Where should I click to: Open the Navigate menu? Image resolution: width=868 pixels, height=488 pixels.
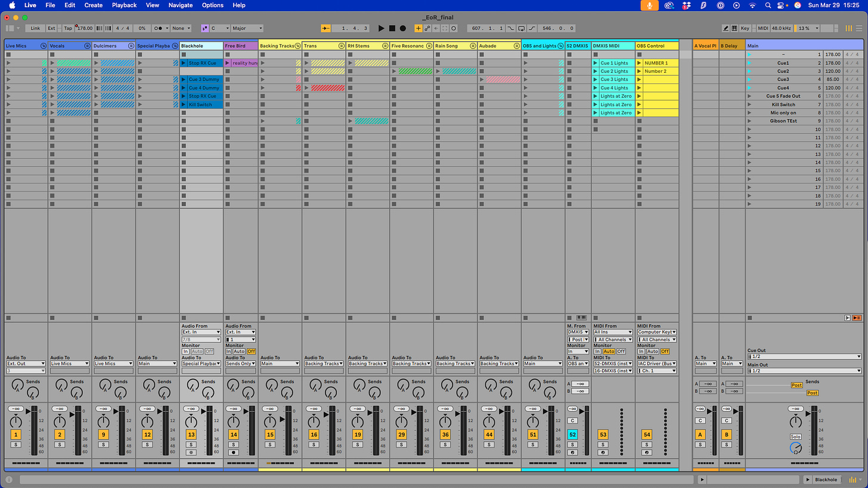click(x=181, y=5)
